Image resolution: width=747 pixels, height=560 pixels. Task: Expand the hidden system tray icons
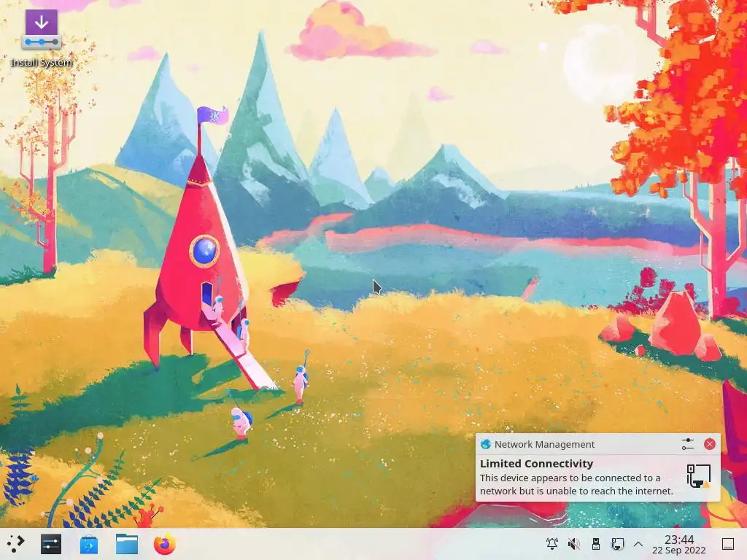638,544
